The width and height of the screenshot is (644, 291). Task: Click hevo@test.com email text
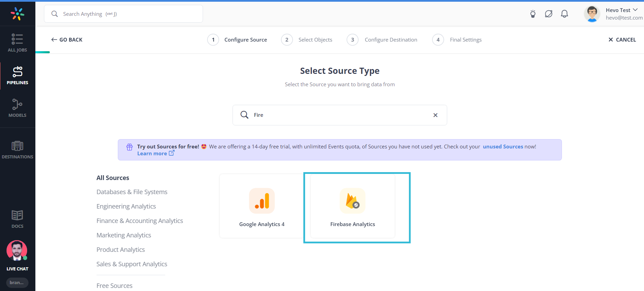624,18
